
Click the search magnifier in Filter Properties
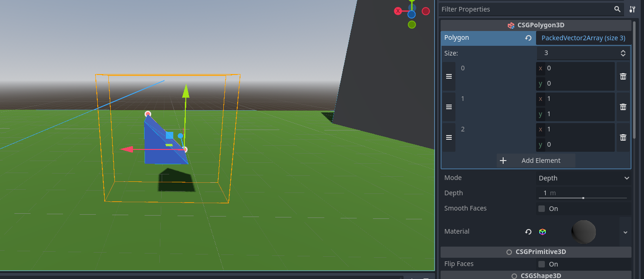click(x=618, y=9)
